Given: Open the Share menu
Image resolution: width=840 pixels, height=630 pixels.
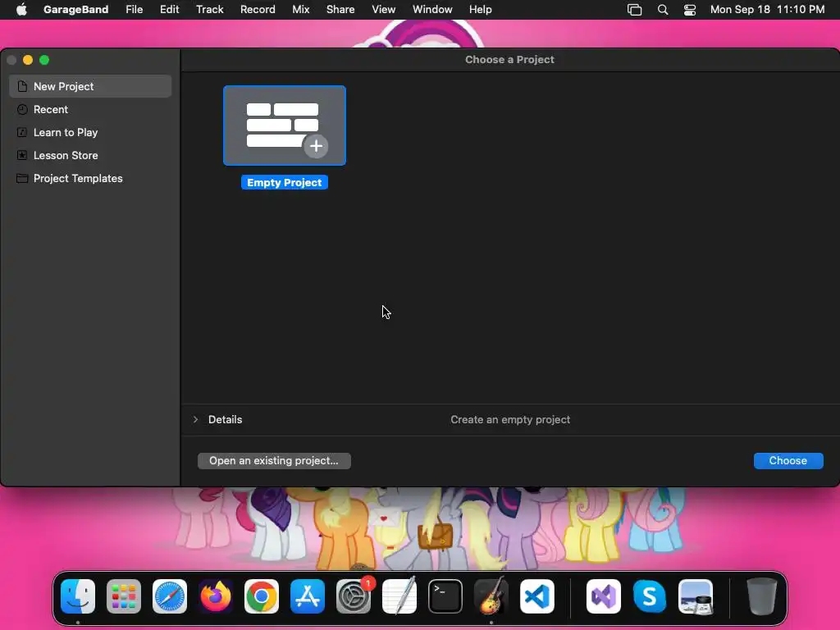Looking at the screenshot, I should [x=340, y=10].
